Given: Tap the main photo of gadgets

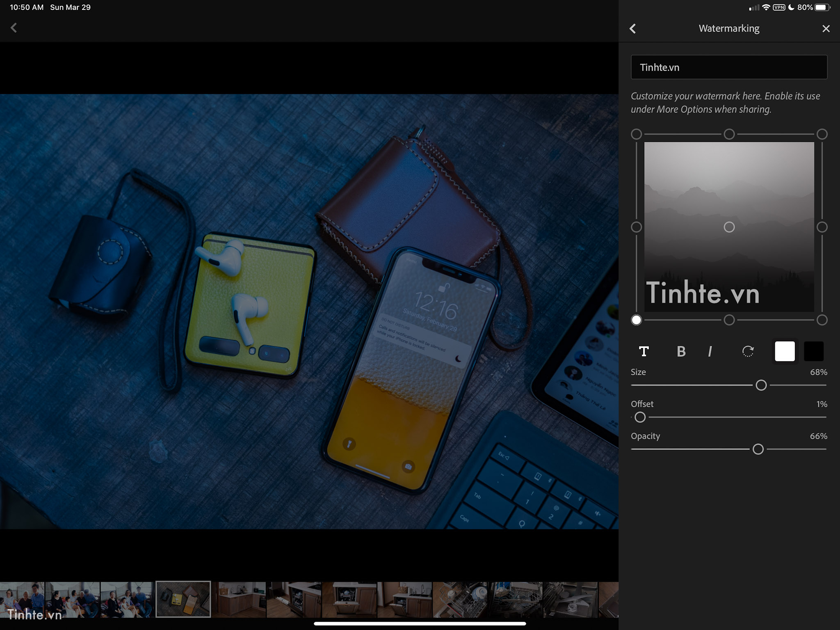Looking at the screenshot, I should (x=309, y=312).
